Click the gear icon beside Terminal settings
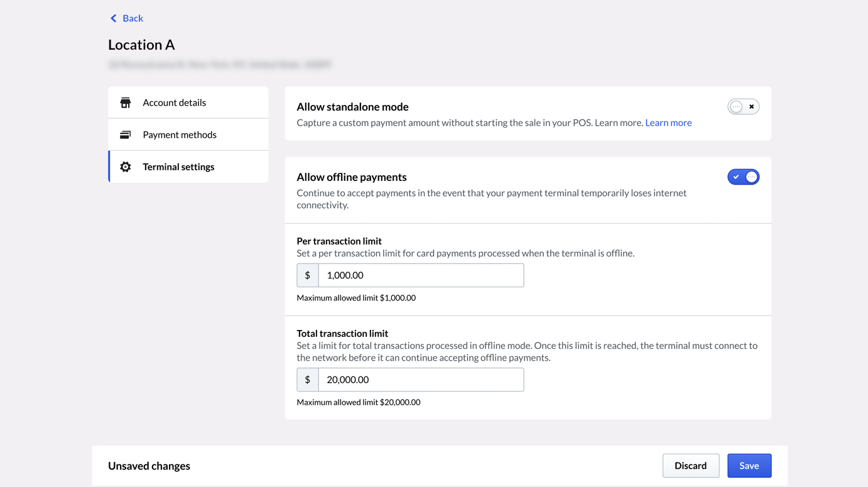This screenshot has width=868, height=487. pyautogui.click(x=126, y=167)
